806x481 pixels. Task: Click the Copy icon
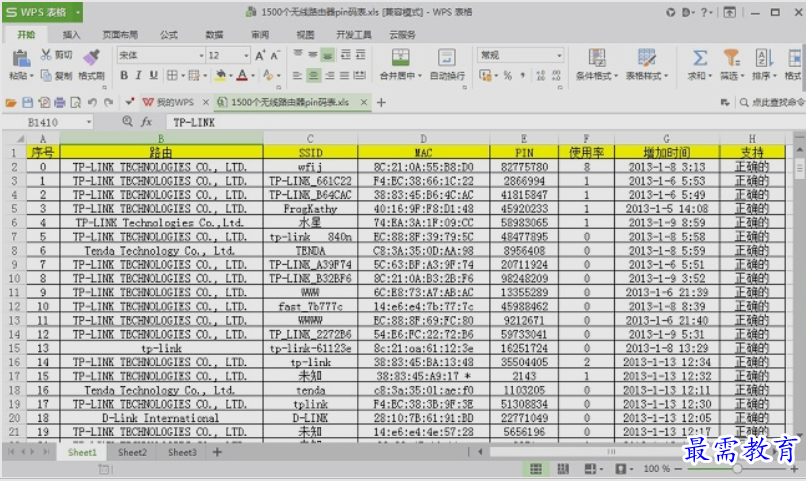pyautogui.click(x=46, y=76)
